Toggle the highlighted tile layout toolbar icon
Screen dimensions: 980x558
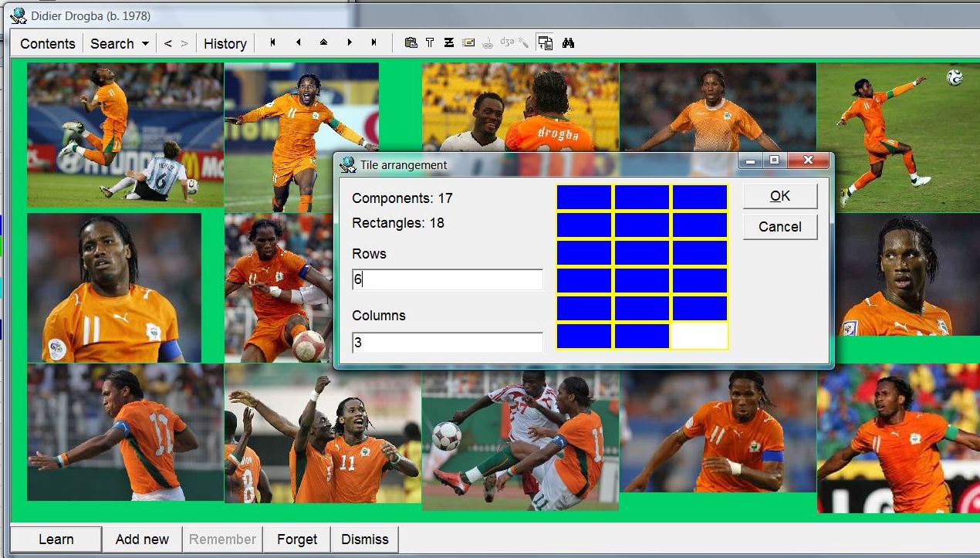(546, 43)
